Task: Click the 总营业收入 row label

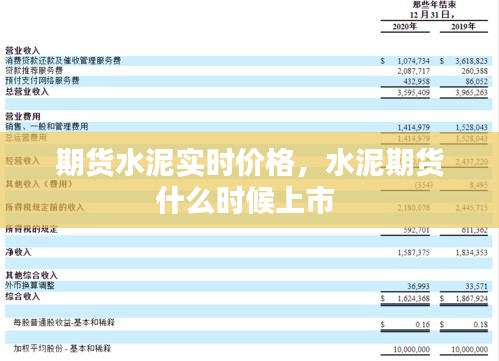Action: pyautogui.click(x=27, y=92)
